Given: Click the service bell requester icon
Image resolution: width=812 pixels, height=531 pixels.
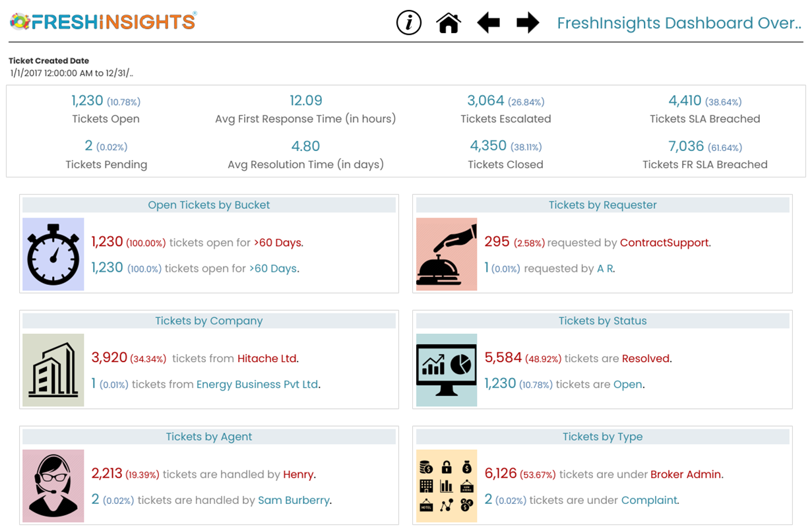Looking at the screenshot, I should click(x=447, y=255).
